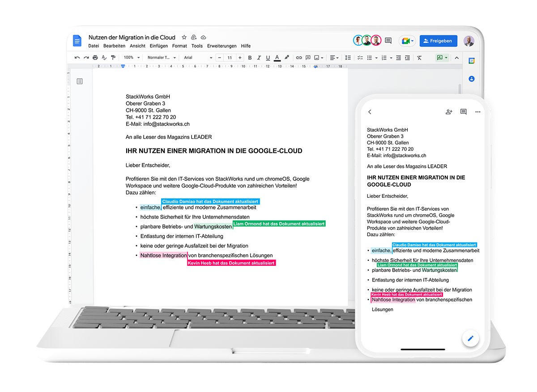537x392 pixels.
Task: Toggle bold formatting
Action: [250, 58]
